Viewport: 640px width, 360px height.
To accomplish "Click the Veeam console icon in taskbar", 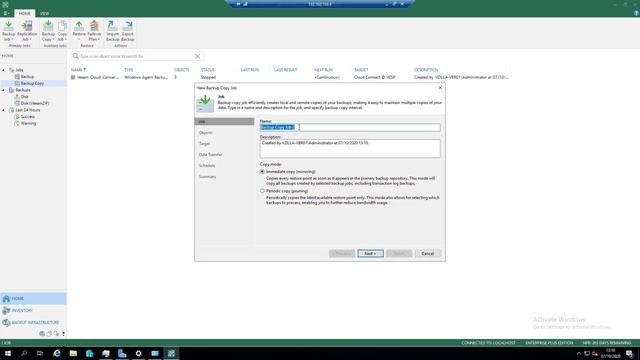I will [171, 353].
